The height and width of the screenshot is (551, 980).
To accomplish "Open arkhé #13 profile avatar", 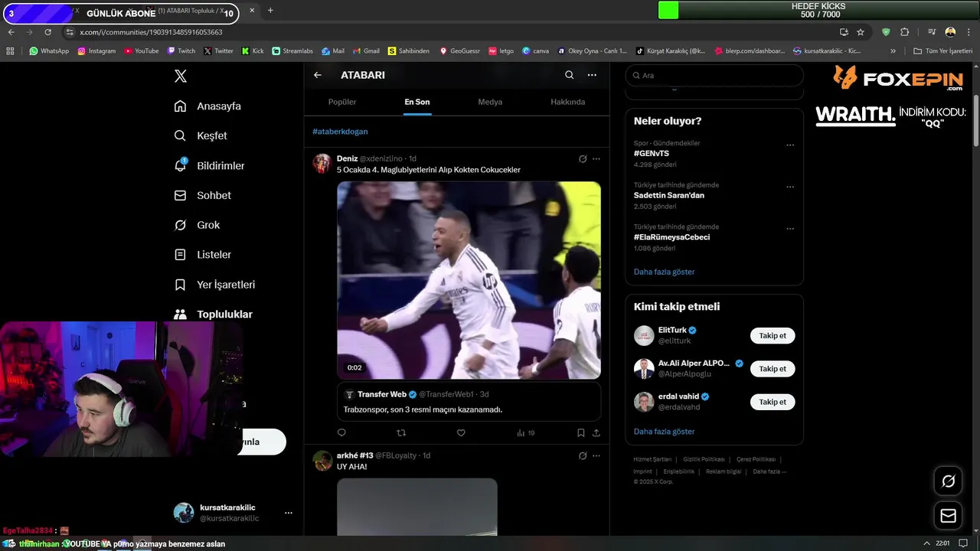I will (322, 461).
